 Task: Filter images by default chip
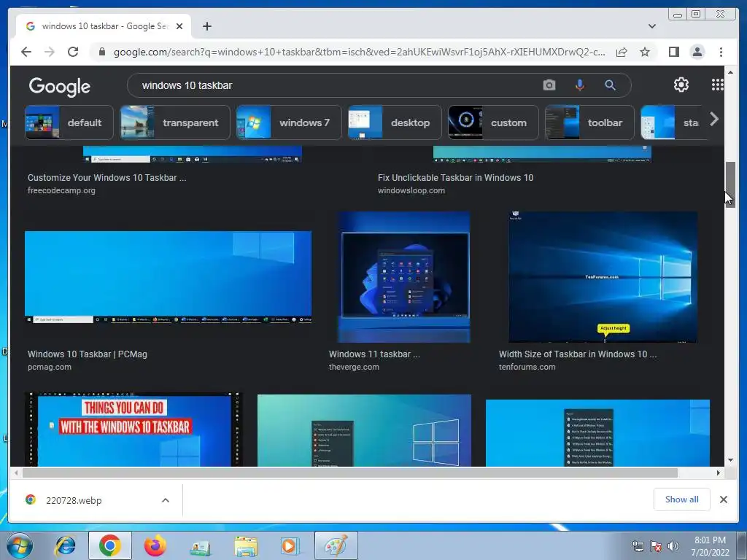tap(69, 122)
